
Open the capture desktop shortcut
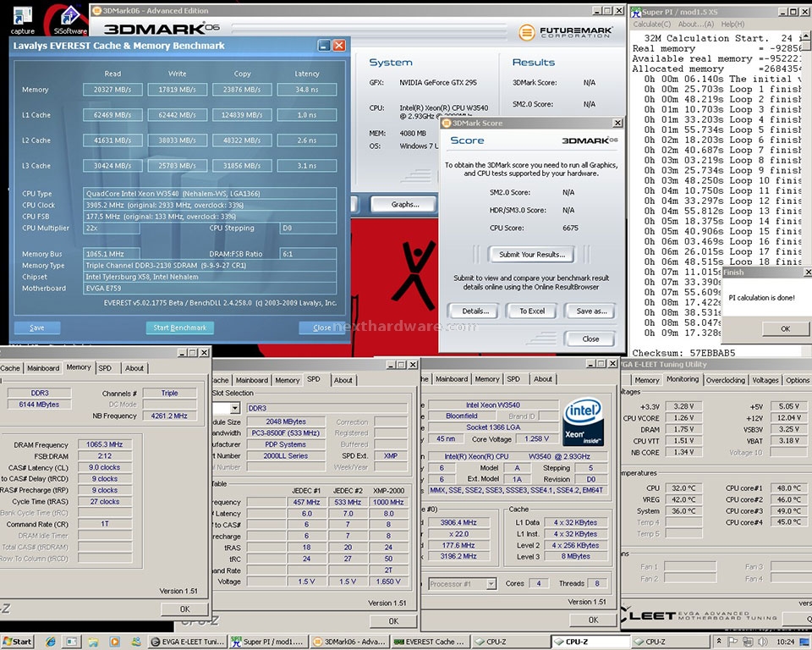(x=22, y=19)
